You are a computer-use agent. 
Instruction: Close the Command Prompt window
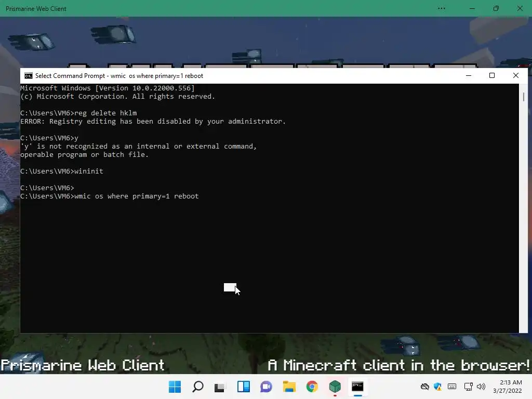click(516, 75)
